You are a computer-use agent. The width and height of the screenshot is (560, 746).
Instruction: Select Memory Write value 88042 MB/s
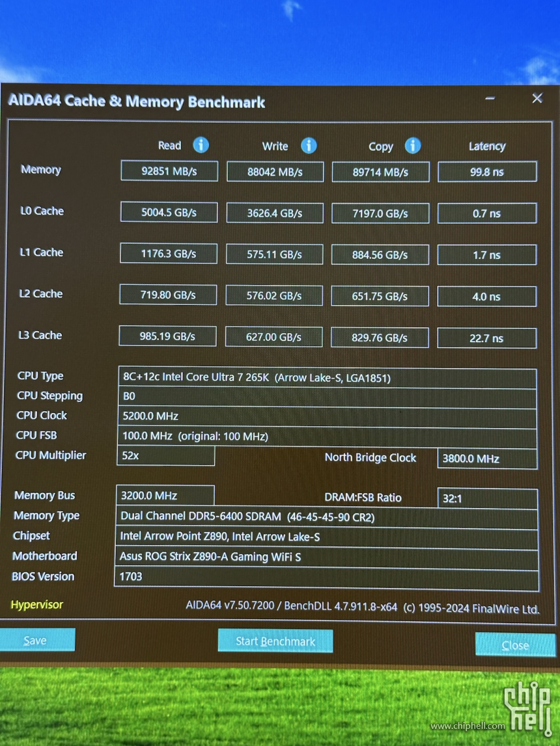(275, 171)
